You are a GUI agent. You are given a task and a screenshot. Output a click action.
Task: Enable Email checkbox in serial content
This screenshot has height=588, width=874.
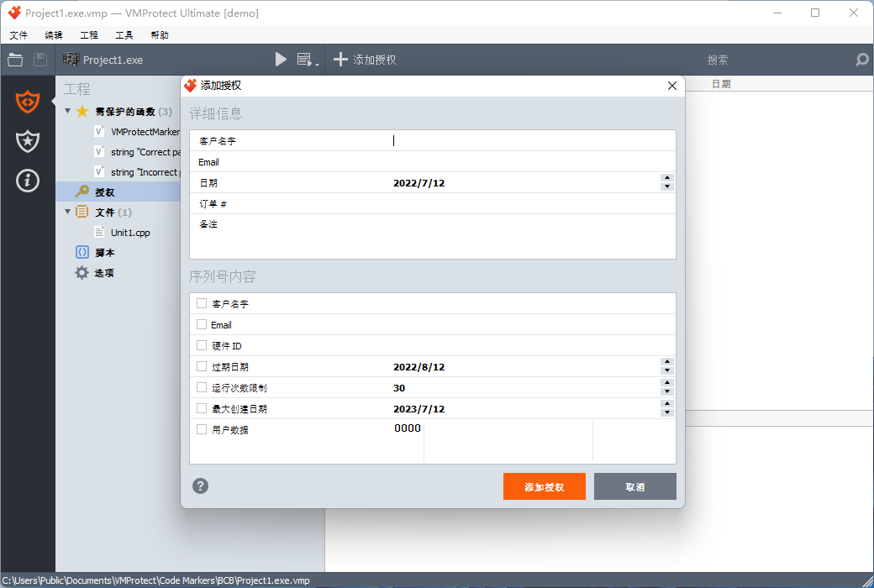(202, 324)
